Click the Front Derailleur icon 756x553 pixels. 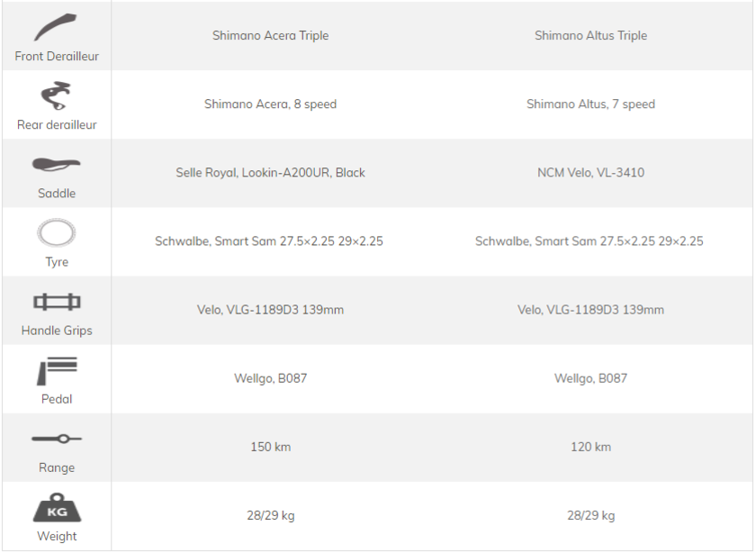click(x=56, y=27)
